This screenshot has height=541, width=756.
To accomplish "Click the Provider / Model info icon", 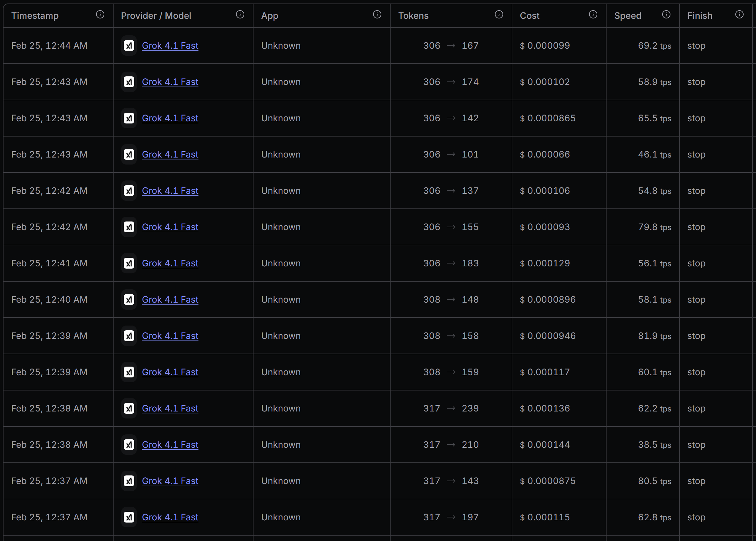I will tap(240, 14).
